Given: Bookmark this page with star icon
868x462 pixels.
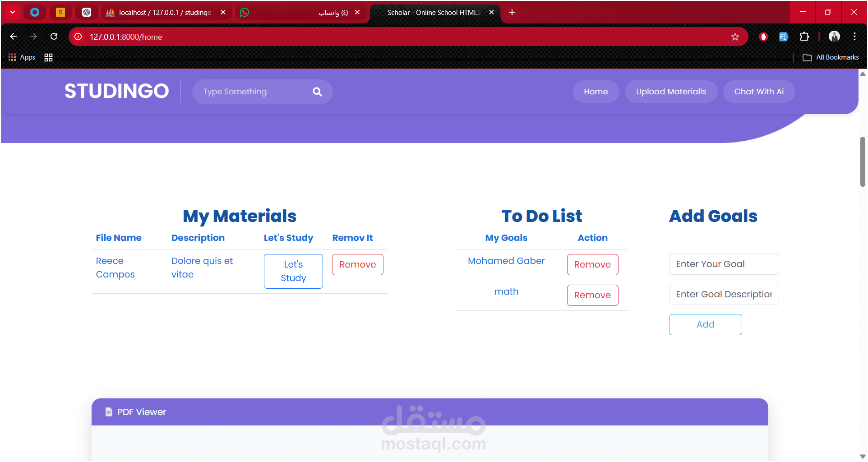Looking at the screenshot, I should (x=735, y=37).
